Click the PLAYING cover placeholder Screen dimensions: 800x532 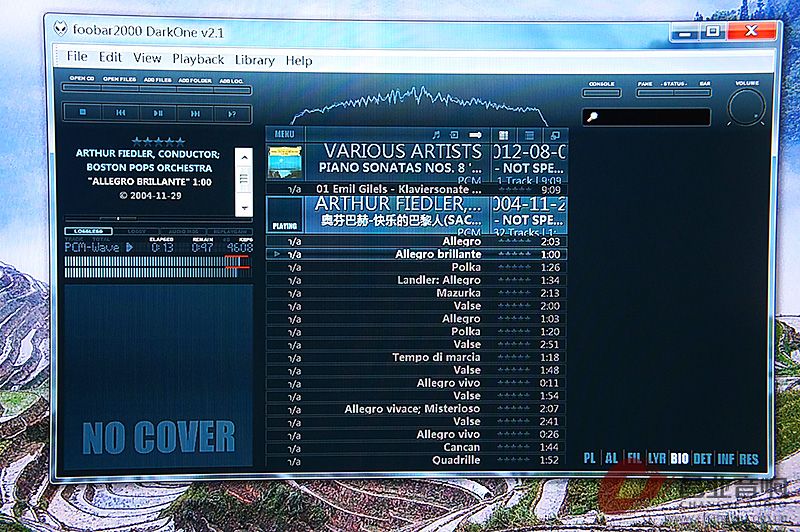(x=285, y=215)
